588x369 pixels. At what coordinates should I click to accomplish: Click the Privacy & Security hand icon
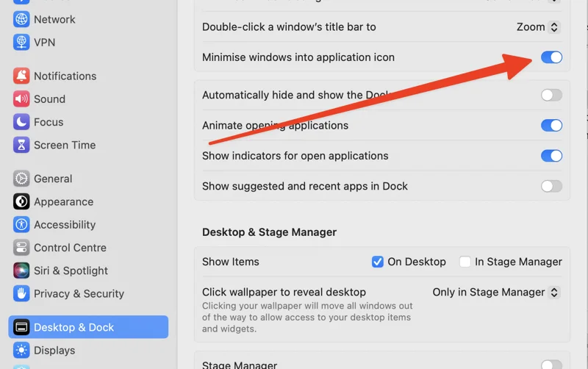[21, 293]
